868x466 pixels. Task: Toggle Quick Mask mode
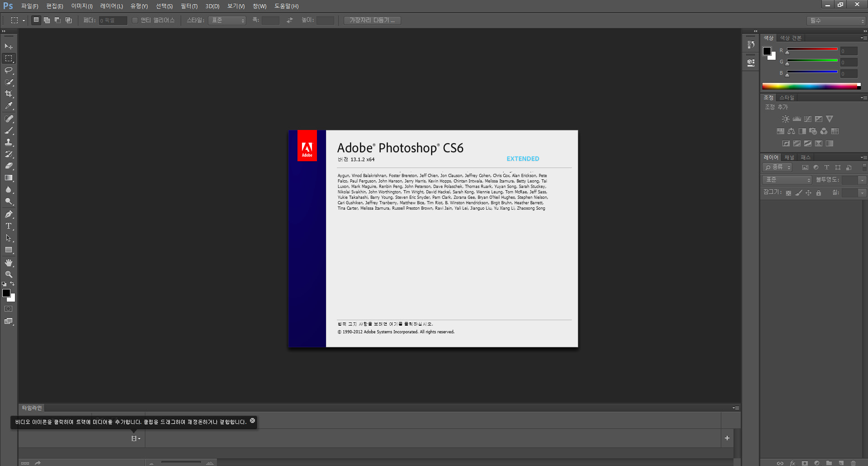point(9,309)
